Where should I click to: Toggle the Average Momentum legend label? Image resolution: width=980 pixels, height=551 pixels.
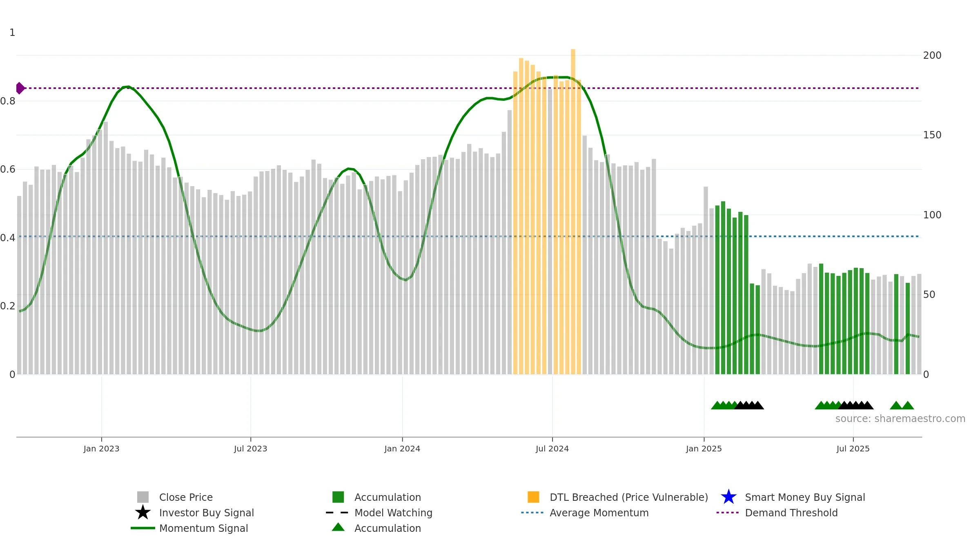pyautogui.click(x=599, y=513)
